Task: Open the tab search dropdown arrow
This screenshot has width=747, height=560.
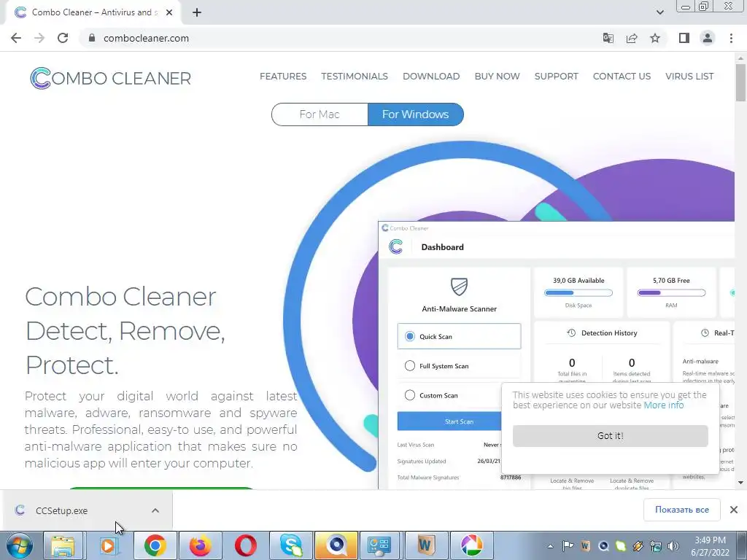Action: (659, 12)
